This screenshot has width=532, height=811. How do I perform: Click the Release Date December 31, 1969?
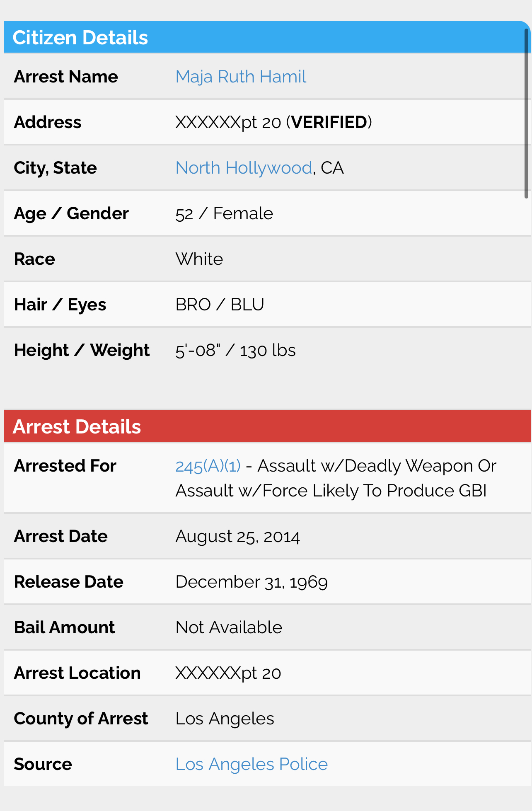pos(251,582)
